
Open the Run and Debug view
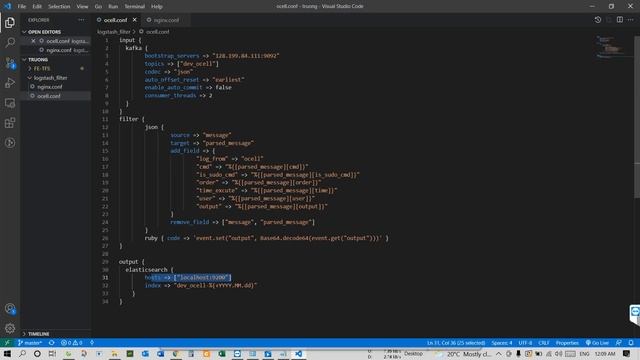[x=10, y=82]
